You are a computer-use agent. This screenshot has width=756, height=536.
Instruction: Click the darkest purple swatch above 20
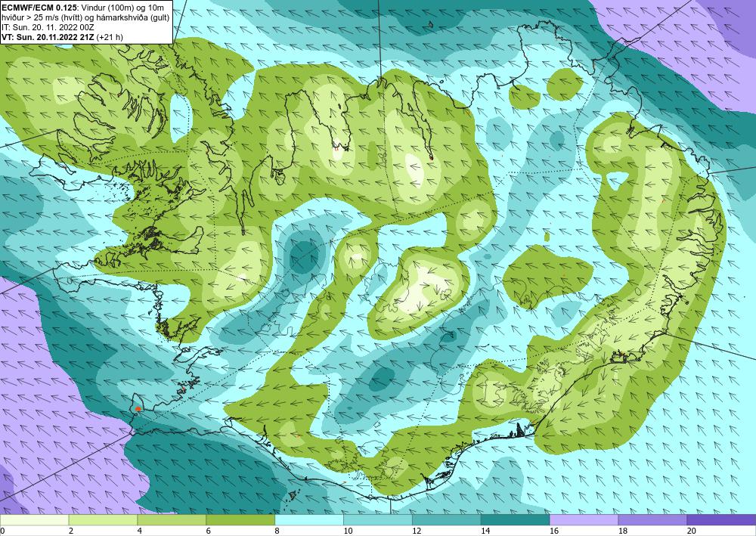coord(721,520)
